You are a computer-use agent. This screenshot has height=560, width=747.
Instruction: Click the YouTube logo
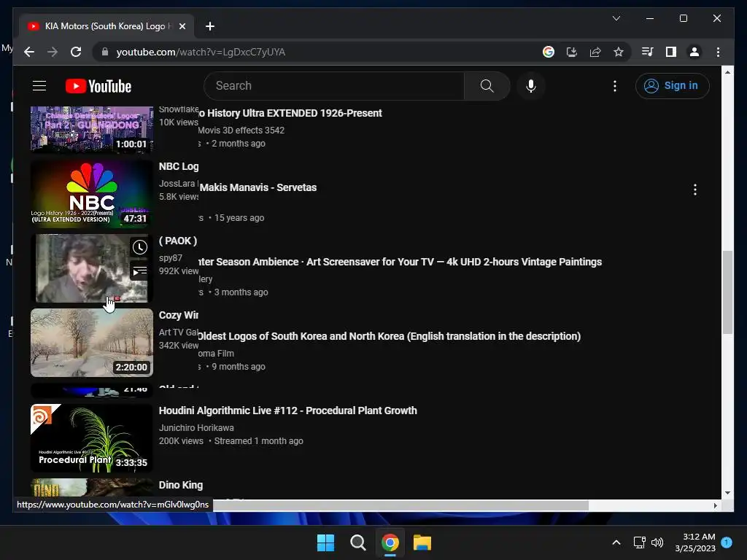98,86
